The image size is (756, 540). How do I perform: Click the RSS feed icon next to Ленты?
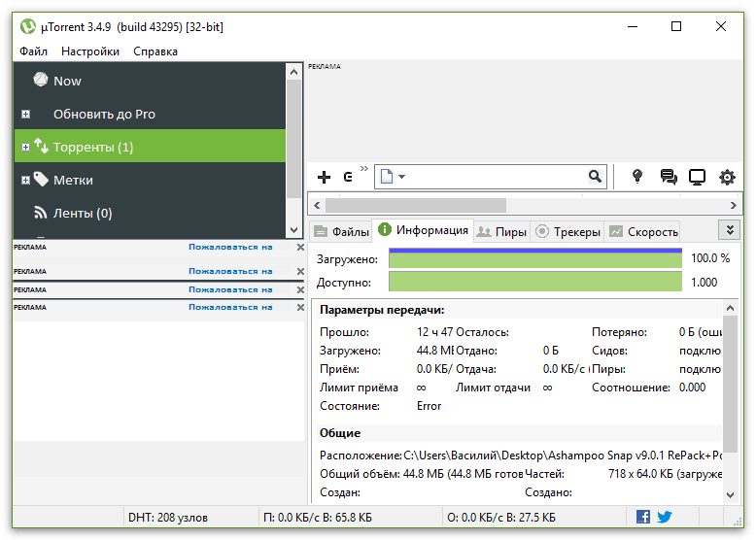tap(41, 213)
